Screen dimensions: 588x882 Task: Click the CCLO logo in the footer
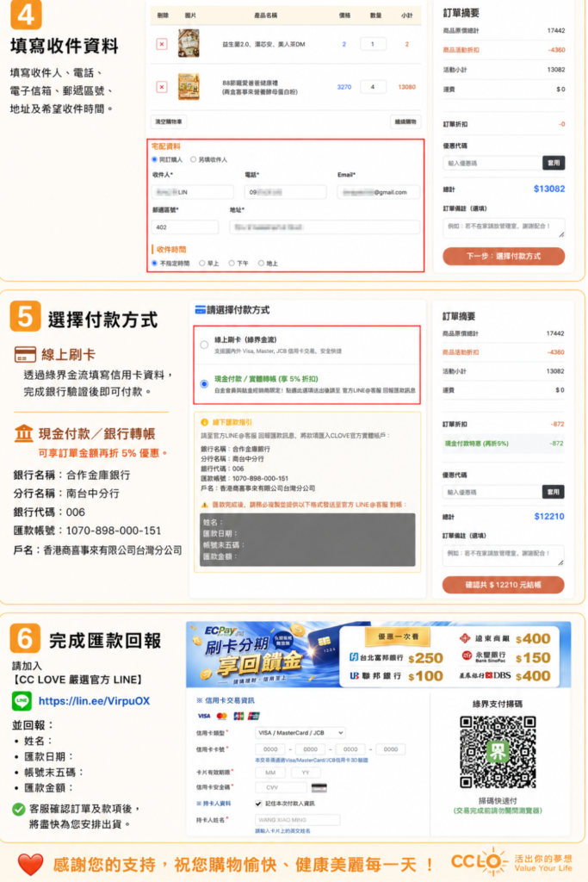(x=480, y=861)
